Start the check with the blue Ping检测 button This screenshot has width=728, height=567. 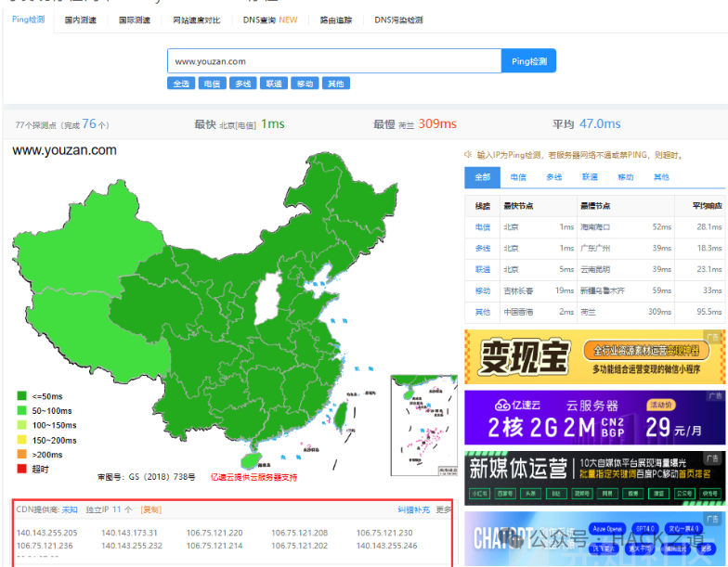tap(529, 61)
